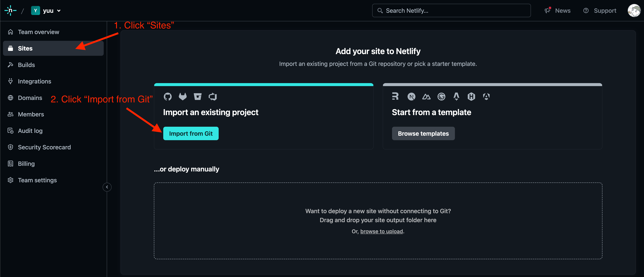Click the Team settings gear icon
Screen dimensions: 644x277
pyautogui.click(x=10, y=180)
